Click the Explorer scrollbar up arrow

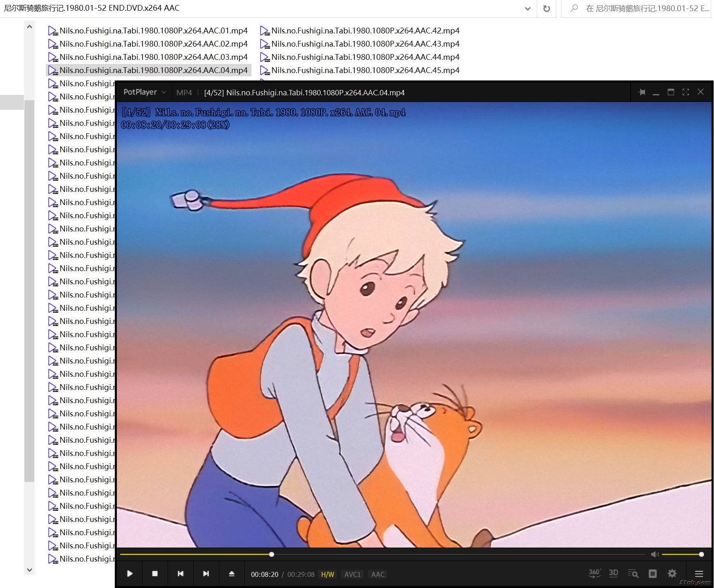pos(29,27)
